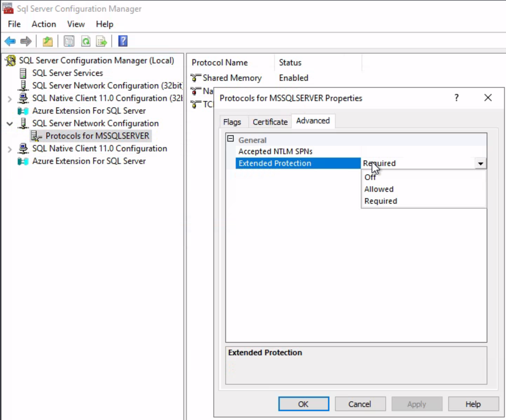Open the Properties toolbar icon
This screenshot has height=420, width=506.
tap(69, 41)
